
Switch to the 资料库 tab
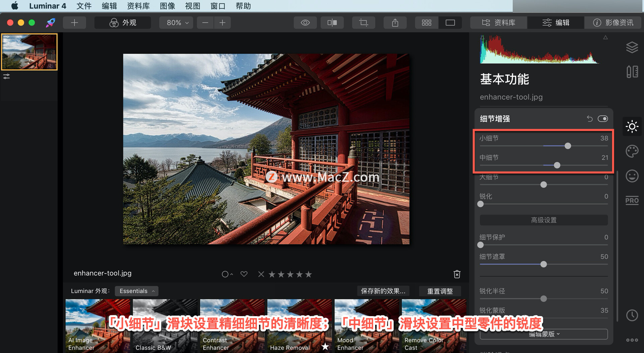point(499,22)
